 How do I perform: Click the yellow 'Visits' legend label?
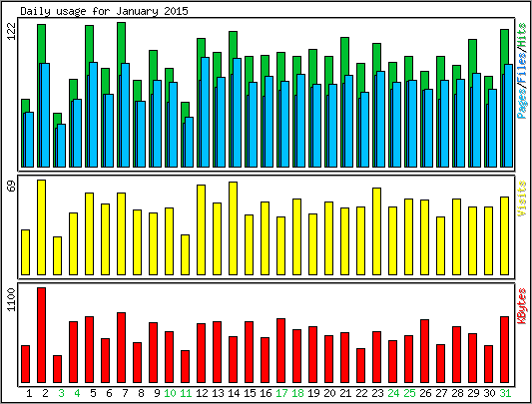pos(521,199)
